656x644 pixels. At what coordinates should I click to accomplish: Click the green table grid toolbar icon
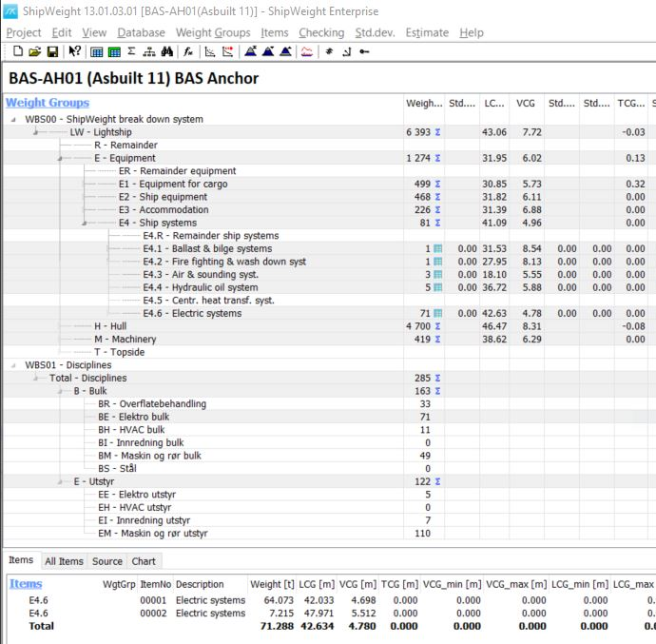coord(114,51)
